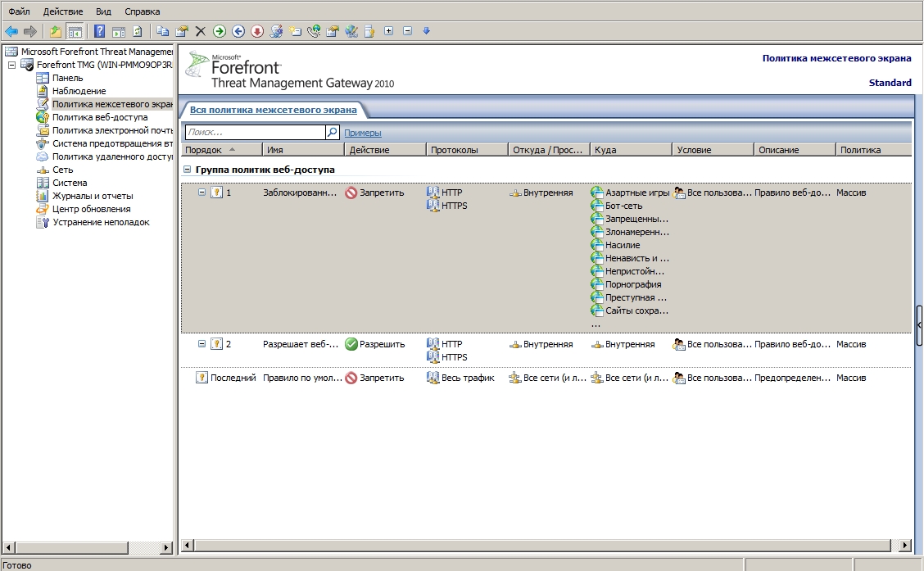Click the refresh page icon in toolbar
The height and width of the screenshot is (571, 924).
coord(138,31)
